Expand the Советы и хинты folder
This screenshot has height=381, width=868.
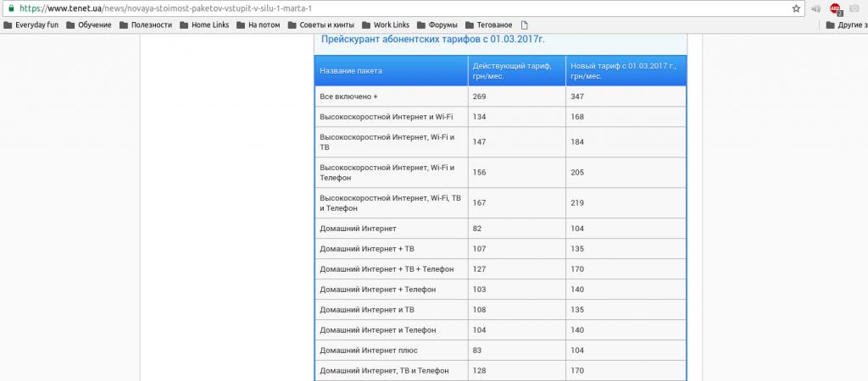(320, 25)
